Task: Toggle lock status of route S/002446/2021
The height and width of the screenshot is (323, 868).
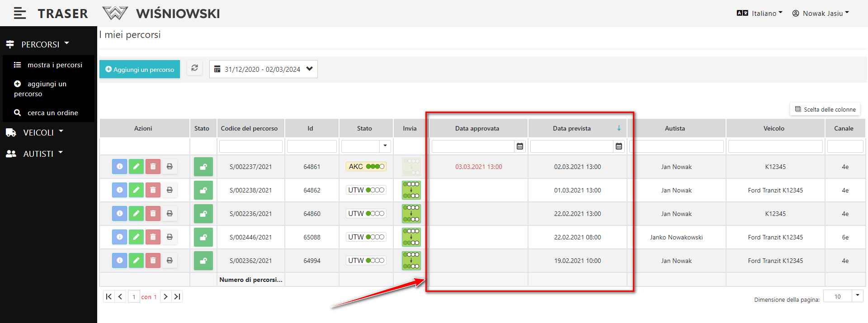Action: click(x=203, y=237)
